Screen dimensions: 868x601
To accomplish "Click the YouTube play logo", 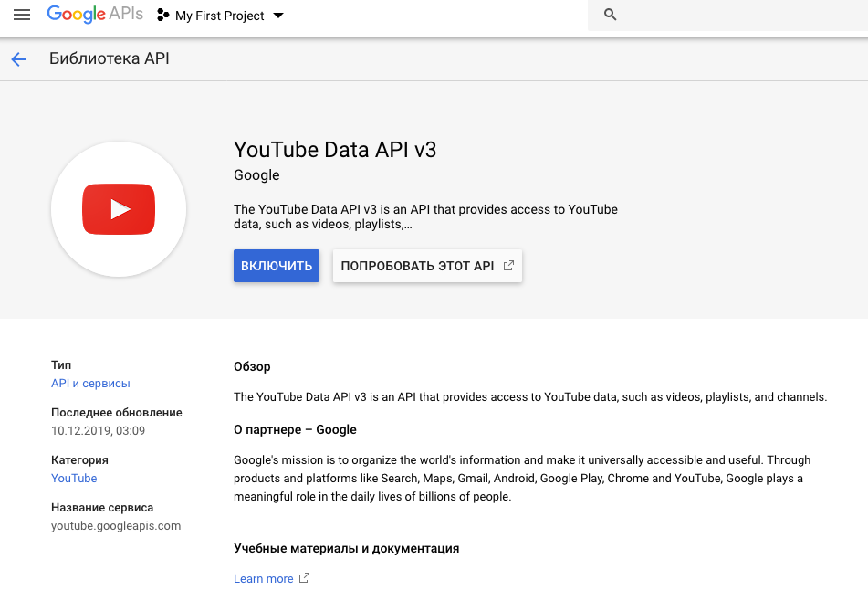I will point(119,209).
